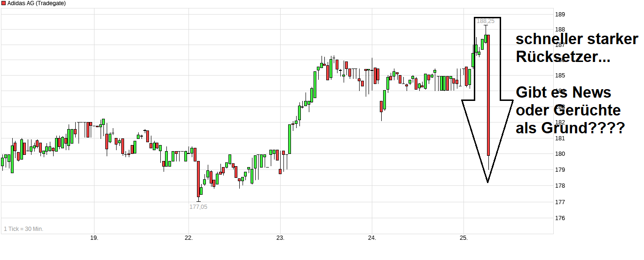Image resolution: width=644 pixels, height=260 pixels.
Task: Click the 177,05 low price marker label
Action: tap(198, 207)
